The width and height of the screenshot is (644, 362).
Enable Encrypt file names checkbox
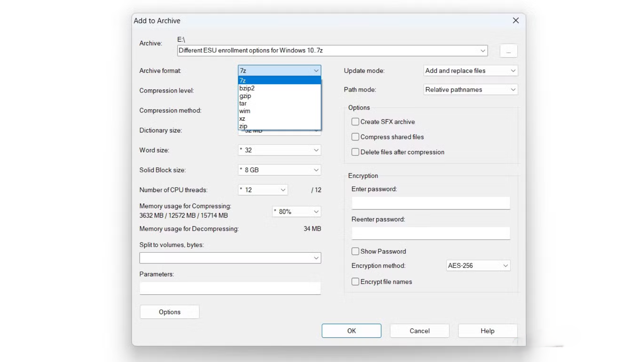[x=355, y=282]
